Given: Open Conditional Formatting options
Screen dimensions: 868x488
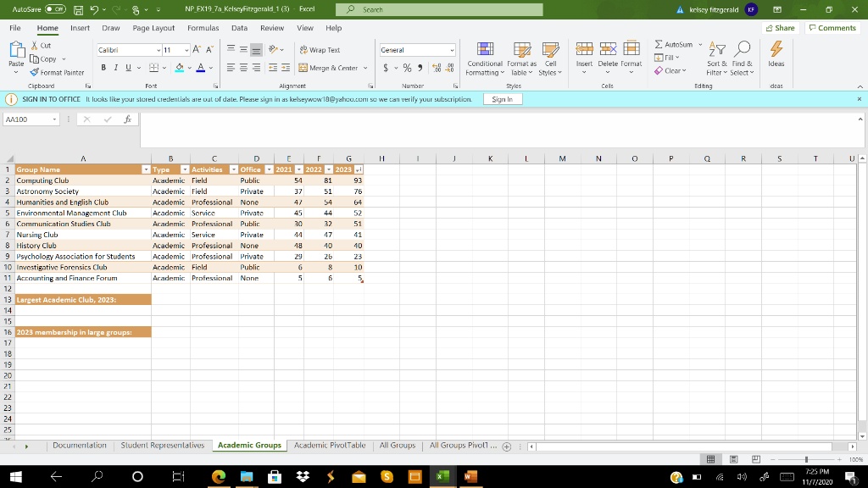Looking at the screenshot, I should coord(484,61).
